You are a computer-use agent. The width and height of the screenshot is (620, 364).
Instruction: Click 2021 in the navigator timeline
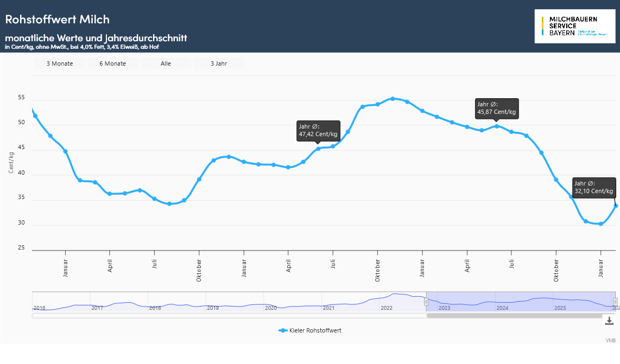point(328,308)
